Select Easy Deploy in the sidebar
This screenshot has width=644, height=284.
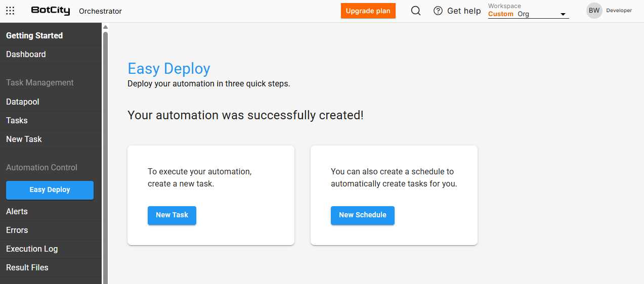pos(50,190)
